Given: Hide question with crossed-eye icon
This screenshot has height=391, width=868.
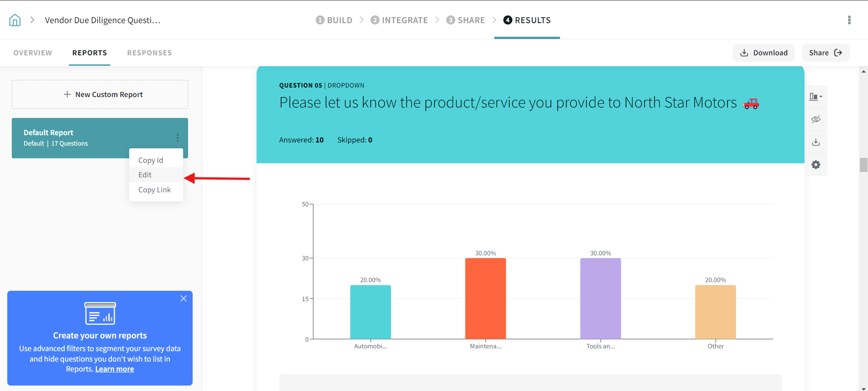Looking at the screenshot, I should tap(815, 119).
